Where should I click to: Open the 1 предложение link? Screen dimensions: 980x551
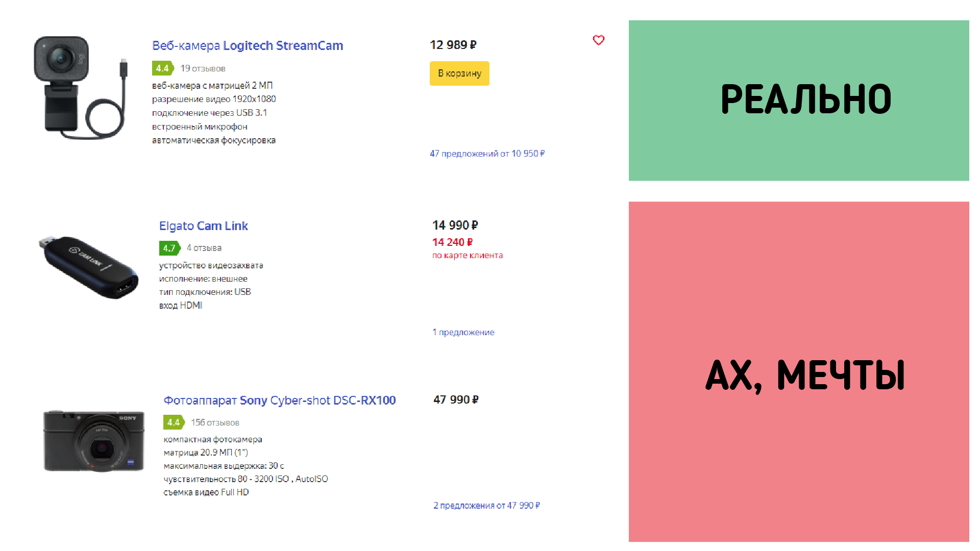pyautogui.click(x=463, y=332)
